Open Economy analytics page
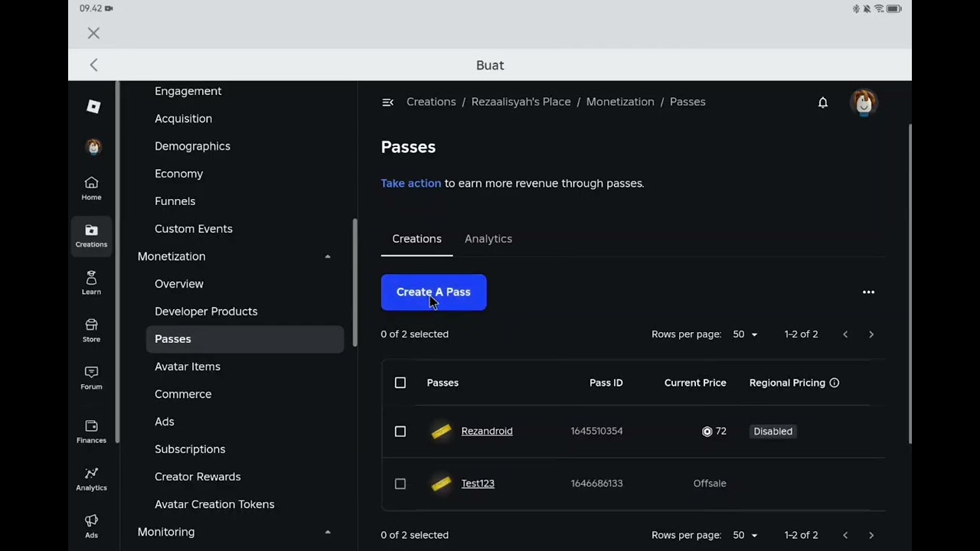The height and width of the screenshot is (551, 980). [179, 174]
